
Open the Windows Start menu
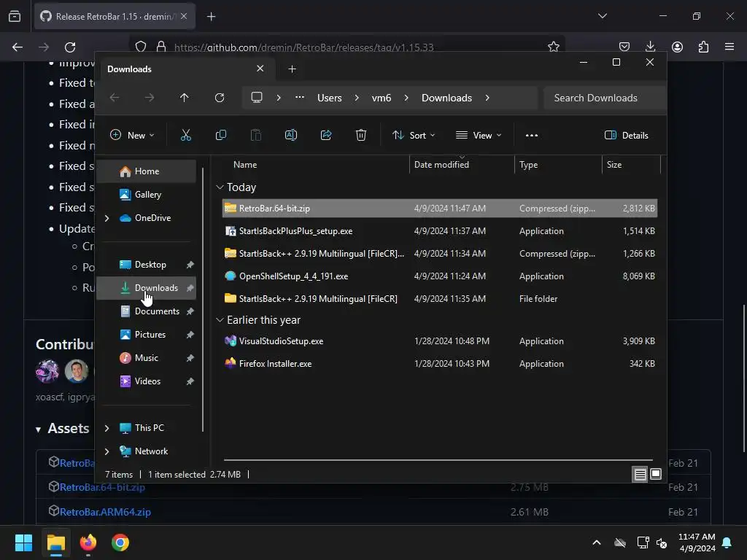[x=23, y=542]
